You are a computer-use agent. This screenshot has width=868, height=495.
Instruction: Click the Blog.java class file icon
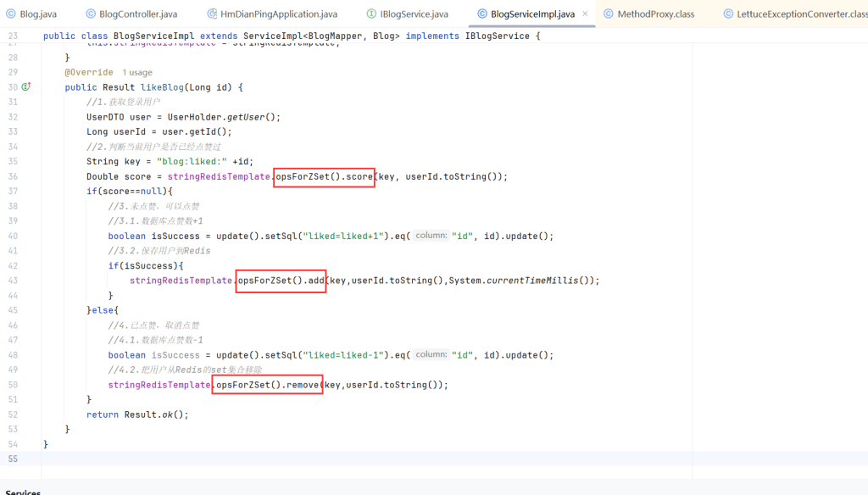(x=10, y=14)
